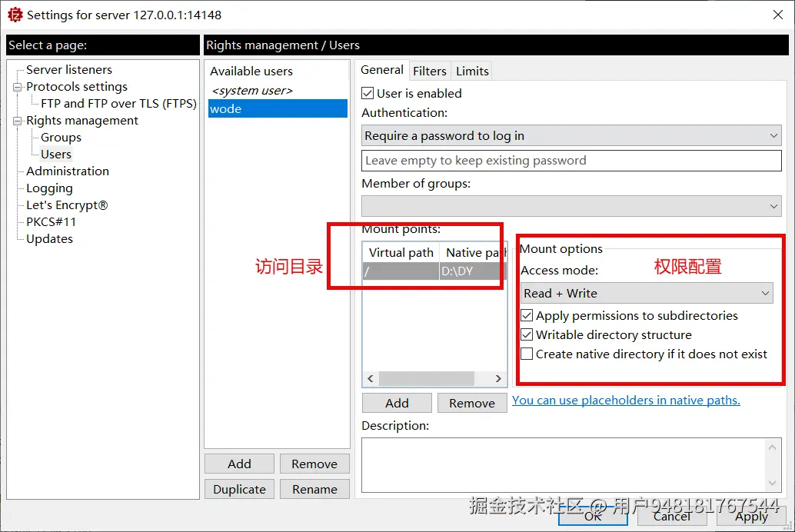Open the placeholders in native paths link
This screenshot has width=795, height=532.
(x=626, y=400)
